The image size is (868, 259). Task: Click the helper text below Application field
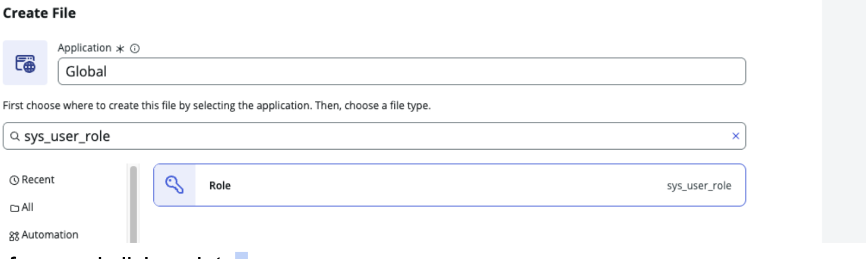point(217,106)
